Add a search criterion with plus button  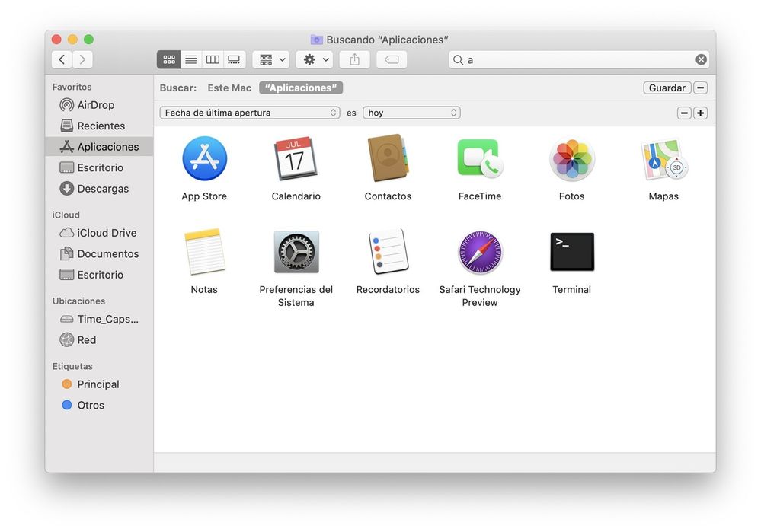coord(701,113)
